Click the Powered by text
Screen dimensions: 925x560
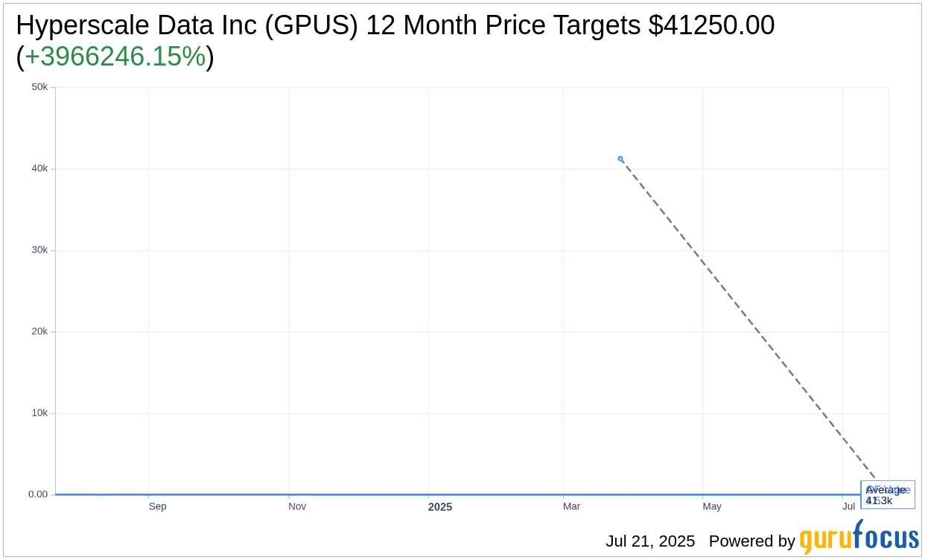point(752,541)
